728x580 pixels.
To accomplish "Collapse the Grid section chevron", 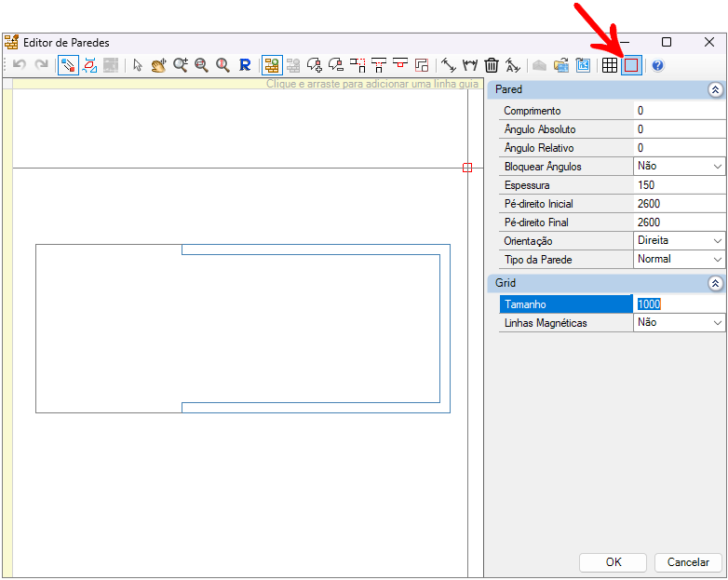I will point(715,283).
